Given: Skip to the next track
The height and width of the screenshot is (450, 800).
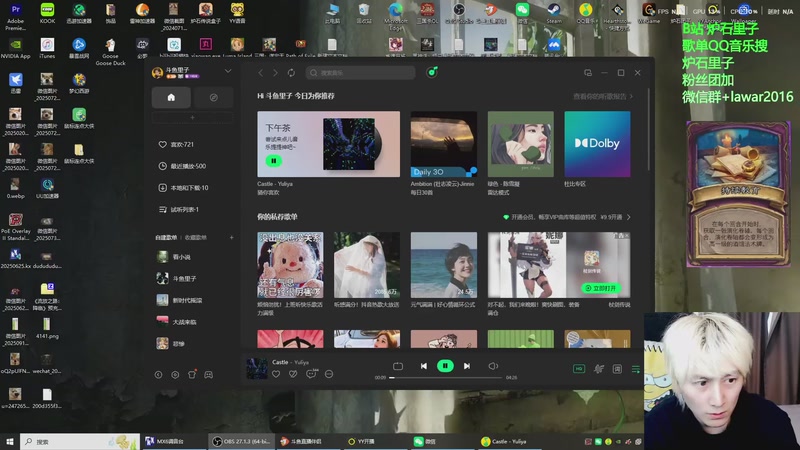Looking at the screenshot, I should (x=467, y=366).
